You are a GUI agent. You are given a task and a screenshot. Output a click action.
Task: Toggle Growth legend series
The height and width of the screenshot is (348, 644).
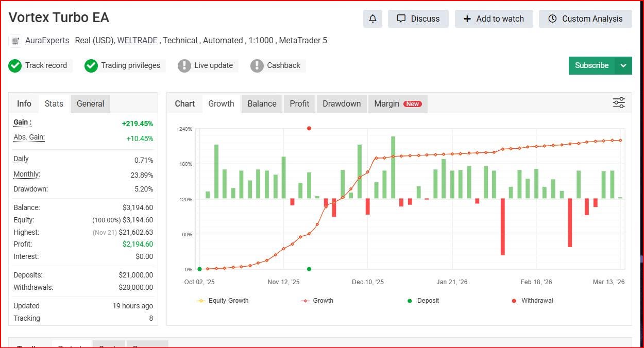317,301
